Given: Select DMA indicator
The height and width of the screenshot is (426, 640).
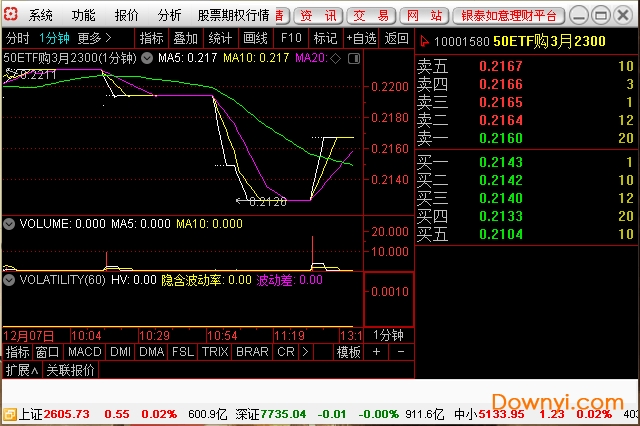Looking at the screenshot, I should point(151,352).
